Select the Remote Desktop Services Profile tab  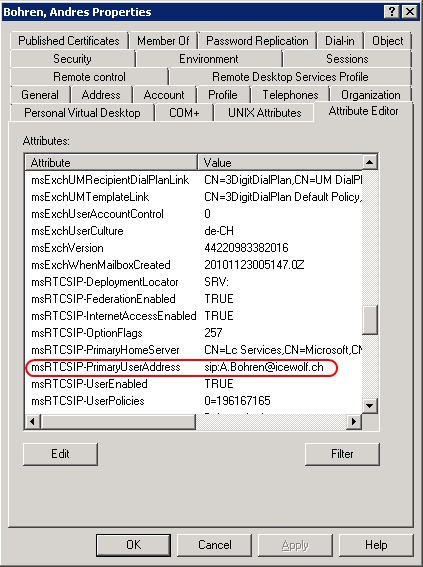click(x=290, y=77)
